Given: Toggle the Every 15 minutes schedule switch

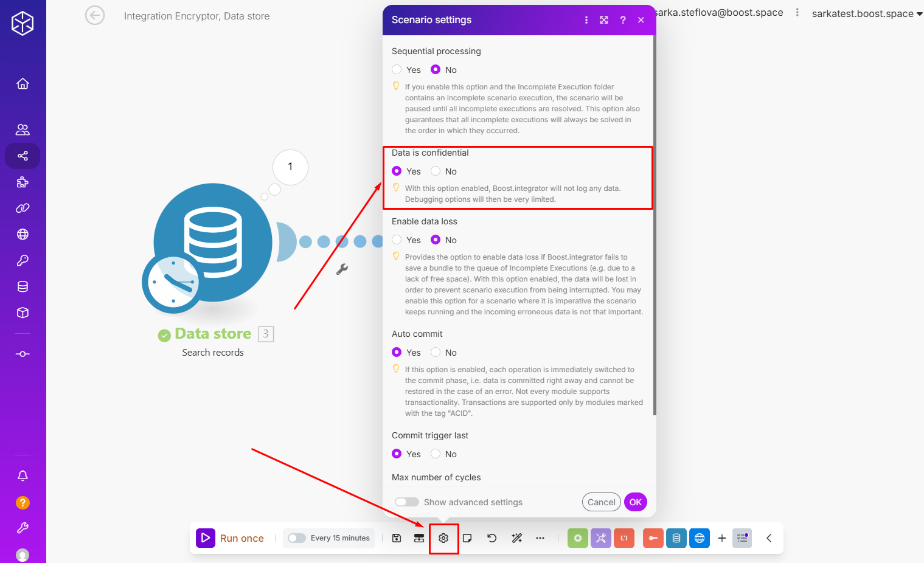Looking at the screenshot, I should click(297, 538).
